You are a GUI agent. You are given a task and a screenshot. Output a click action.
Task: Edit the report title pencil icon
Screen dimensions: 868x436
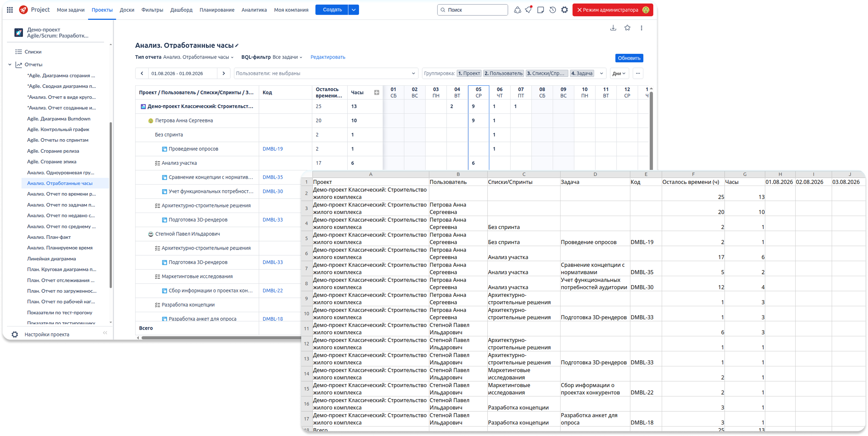[237, 46]
